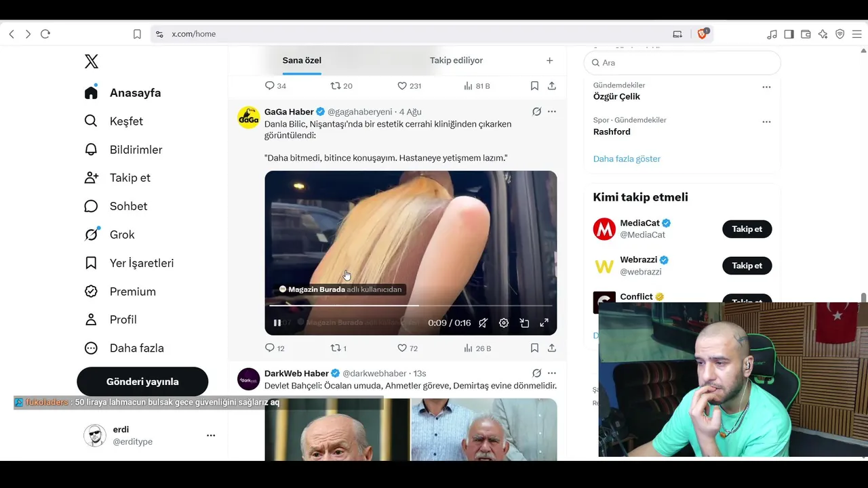The width and height of the screenshot is (868, 488).
Task: Click the Daha fazla göster link
Action: coord(627,159)
